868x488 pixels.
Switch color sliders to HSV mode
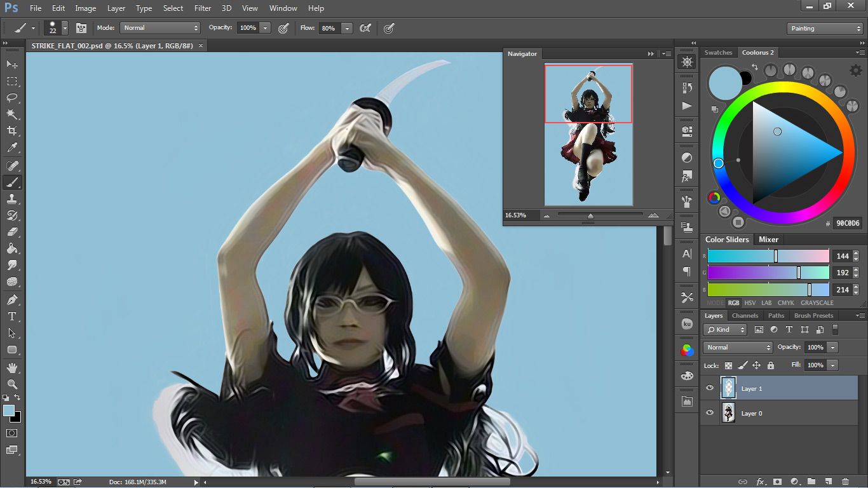point(750,303)
